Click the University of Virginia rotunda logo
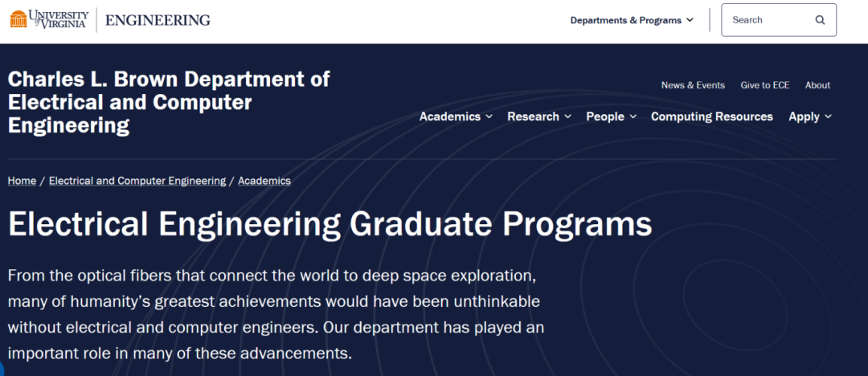868x376 pixels. point(49,19)
